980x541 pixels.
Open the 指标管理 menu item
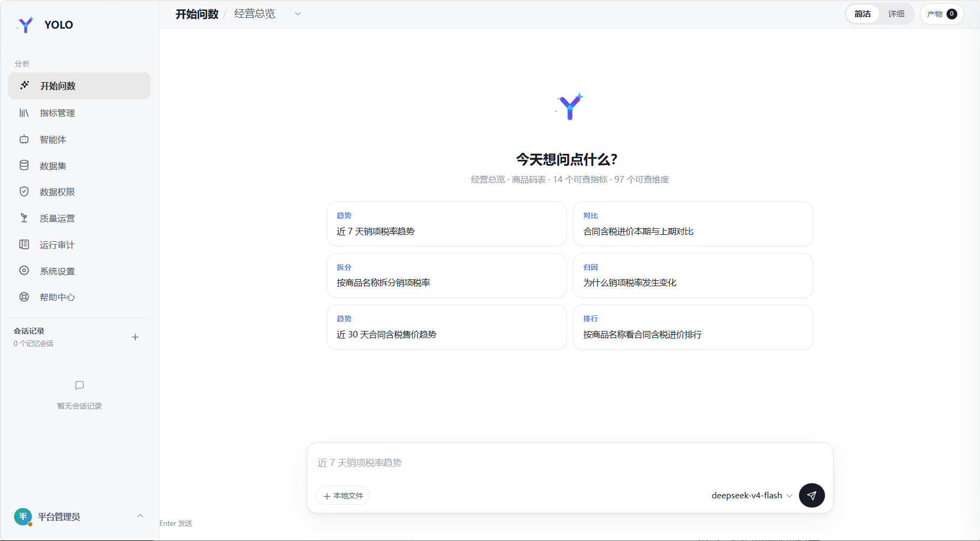pos(79,113)
